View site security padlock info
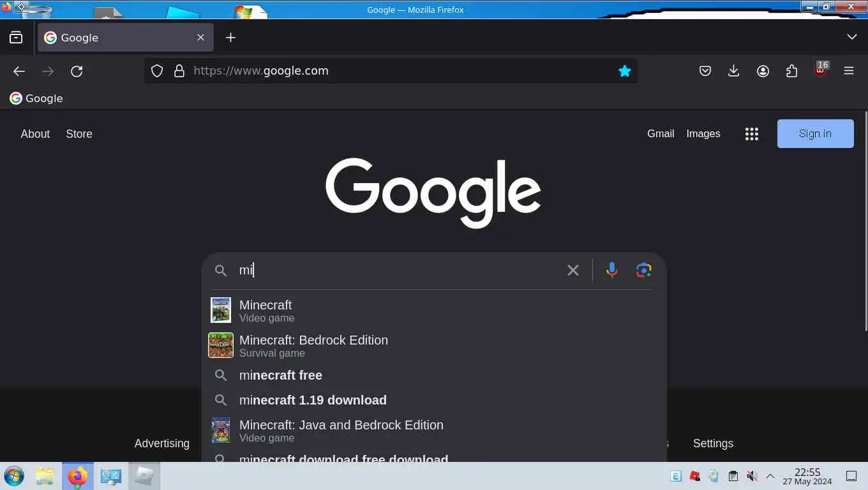 coord(179,71)
